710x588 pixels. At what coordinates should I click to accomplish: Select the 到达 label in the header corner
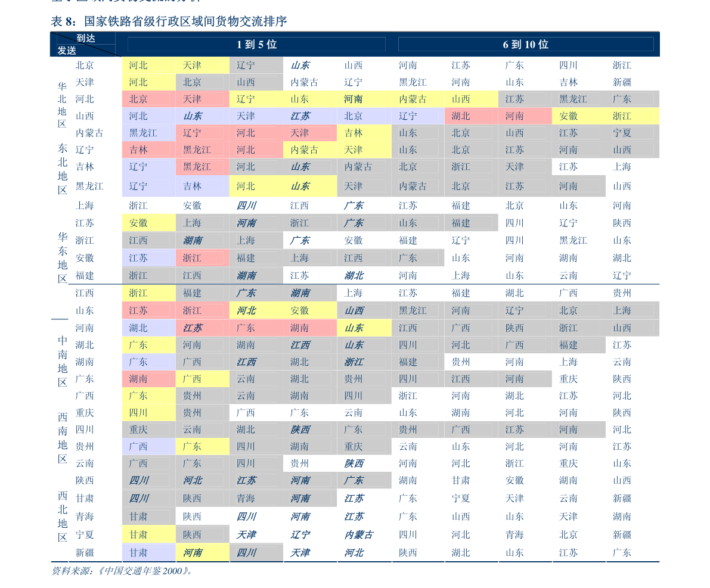pyautogui.click(x=86, y=39)
